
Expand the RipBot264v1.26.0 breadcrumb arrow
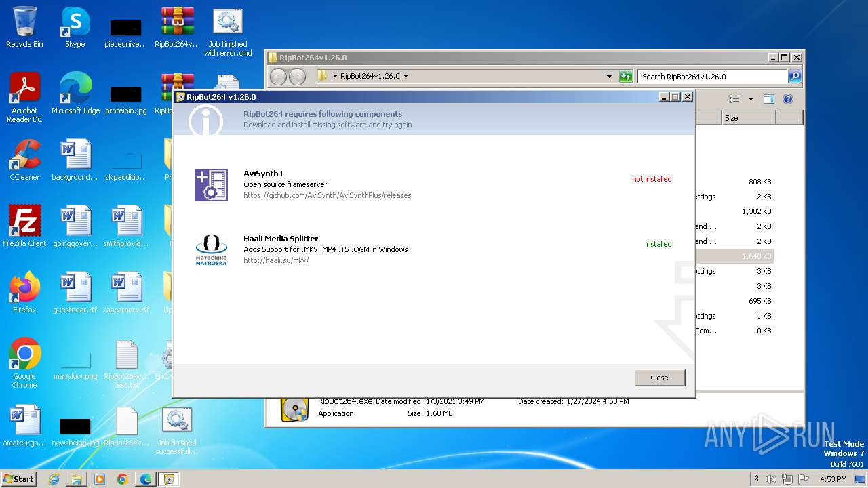pos(406,77)
